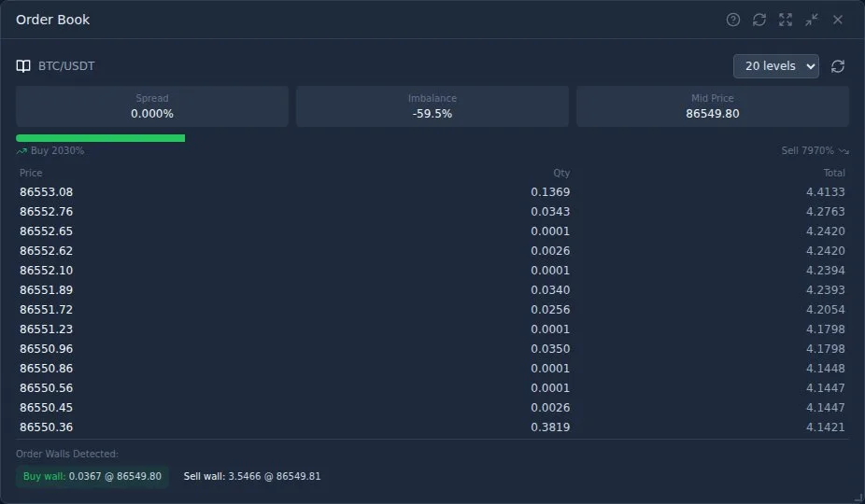Collapse the Order Book panel
Image resolution: width=865 pixels, height=504 pixels.
[812, 20]
